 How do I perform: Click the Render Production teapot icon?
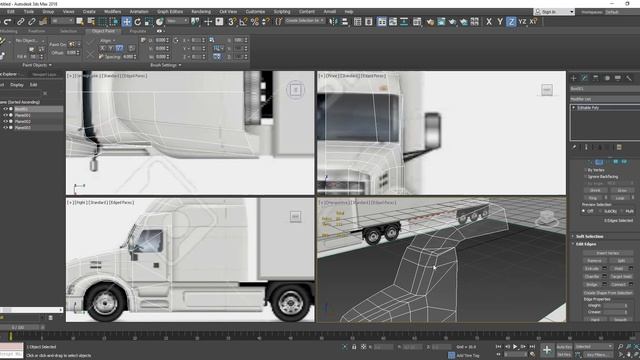pyautogui.click(x=452, y=22)
